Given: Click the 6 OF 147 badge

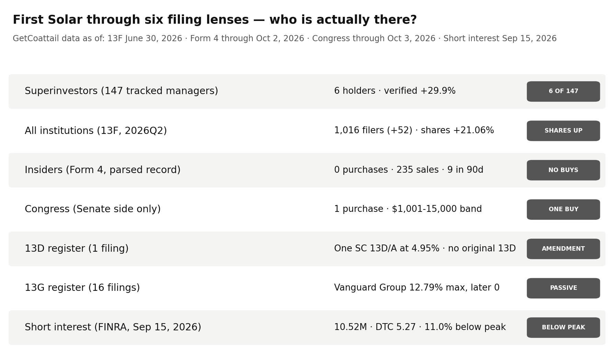Looking at the screenshot, I should click(563, 91).
